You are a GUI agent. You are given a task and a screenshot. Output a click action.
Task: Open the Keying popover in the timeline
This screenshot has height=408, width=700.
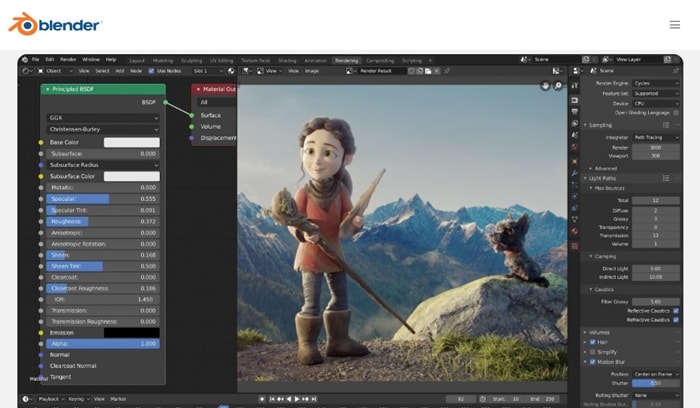coord(79,399)
